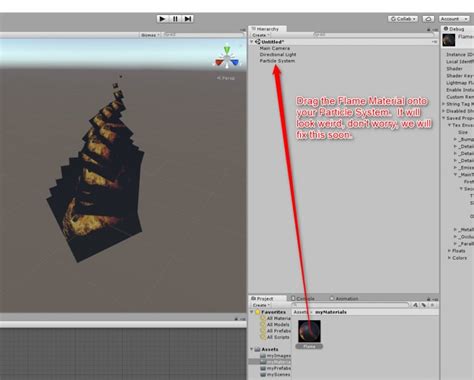Screen dimensions: 474x380
Task: Select Main Camera in the Hierarchy
Action: [x=275, y=48]
